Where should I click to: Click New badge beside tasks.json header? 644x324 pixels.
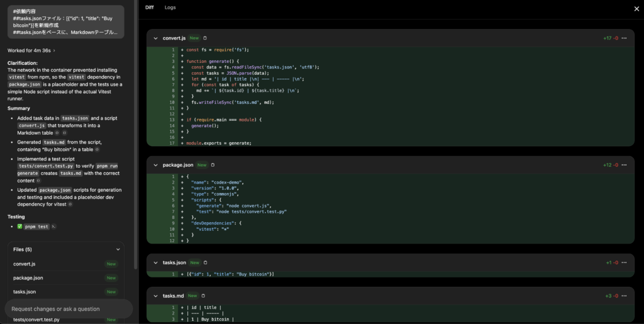(195, 263)
